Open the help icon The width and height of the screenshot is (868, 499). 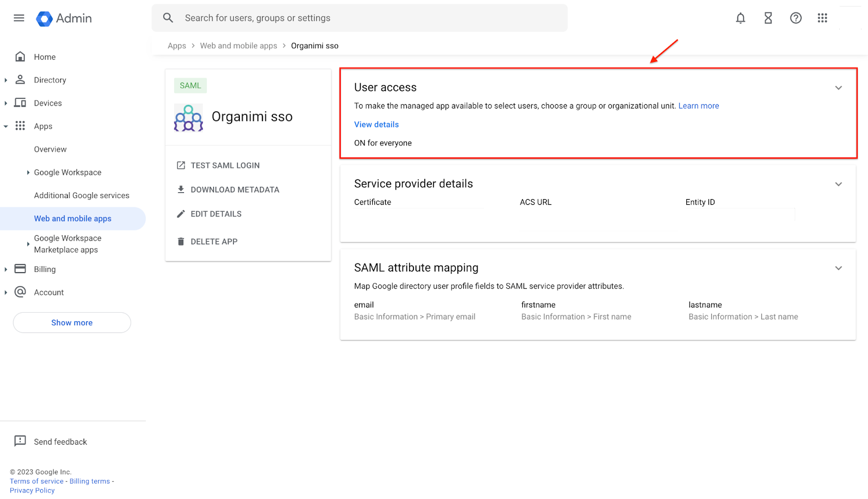coord(796,18)
